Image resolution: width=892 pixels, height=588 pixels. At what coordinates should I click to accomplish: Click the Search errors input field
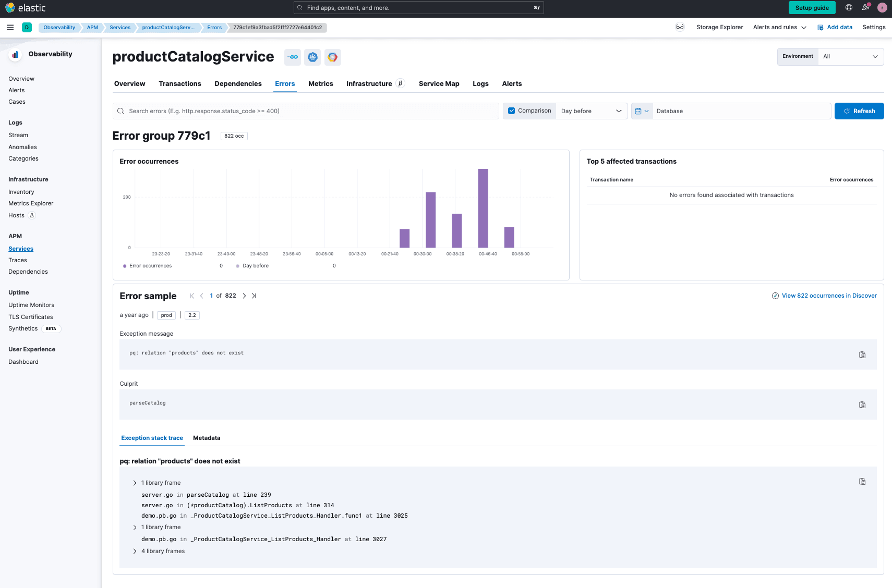click(308, 111)
